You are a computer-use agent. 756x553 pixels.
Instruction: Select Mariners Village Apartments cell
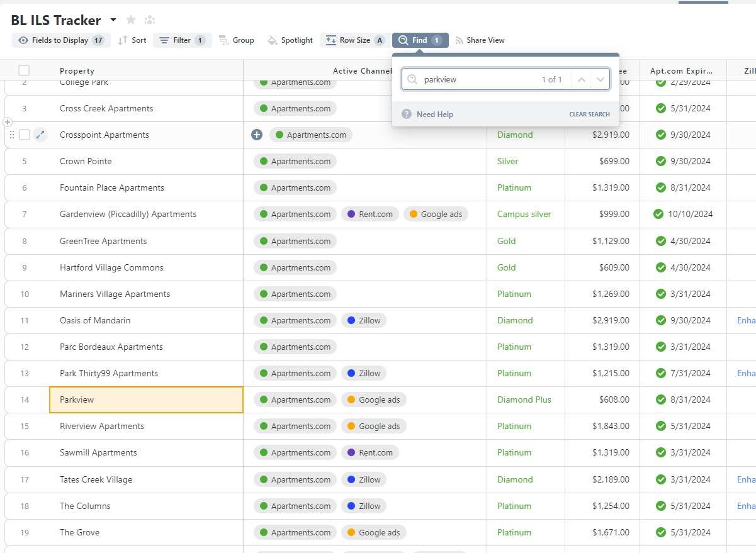tap(146, 294)
